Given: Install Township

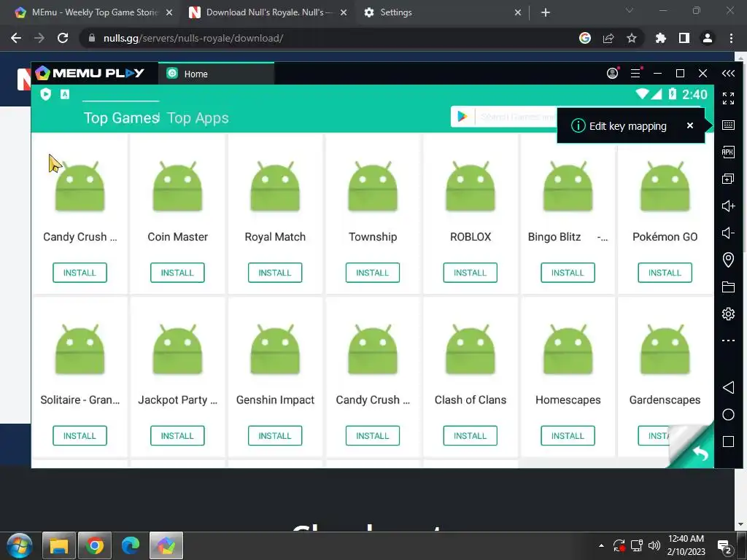Looking at the screenshot, I should click(373, 273).
